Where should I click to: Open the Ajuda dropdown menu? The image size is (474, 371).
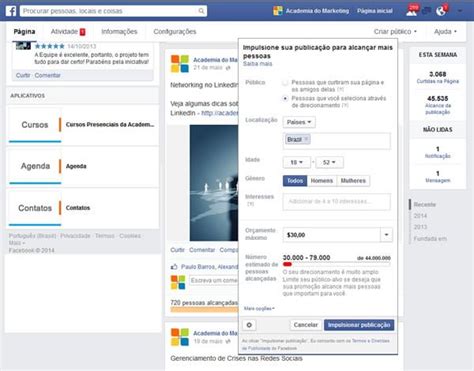(x=445, y=32)
